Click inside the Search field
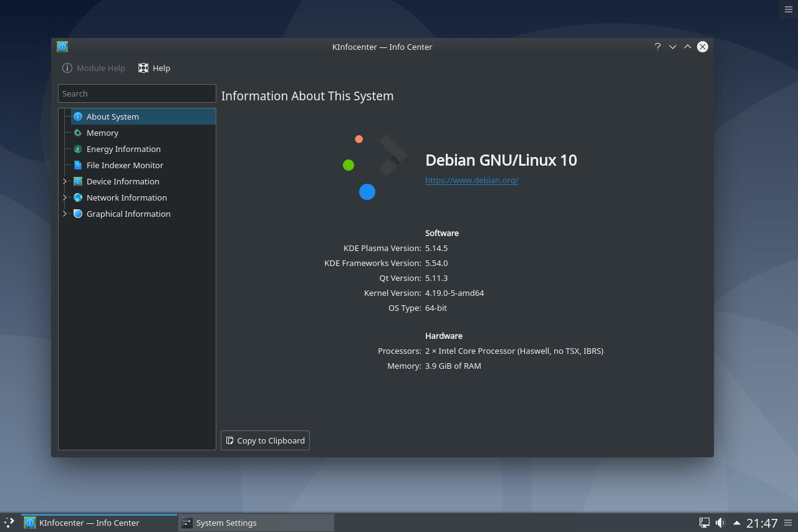The height and width of the screenshot is (532, 798). click(137, 93)
